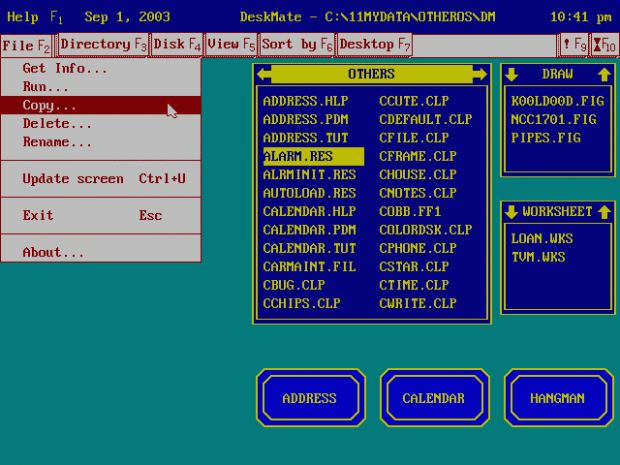Viewport: 620px width, 465px height.
Task: Click the left arrow on the OTHERS panel
Action: 264,75
